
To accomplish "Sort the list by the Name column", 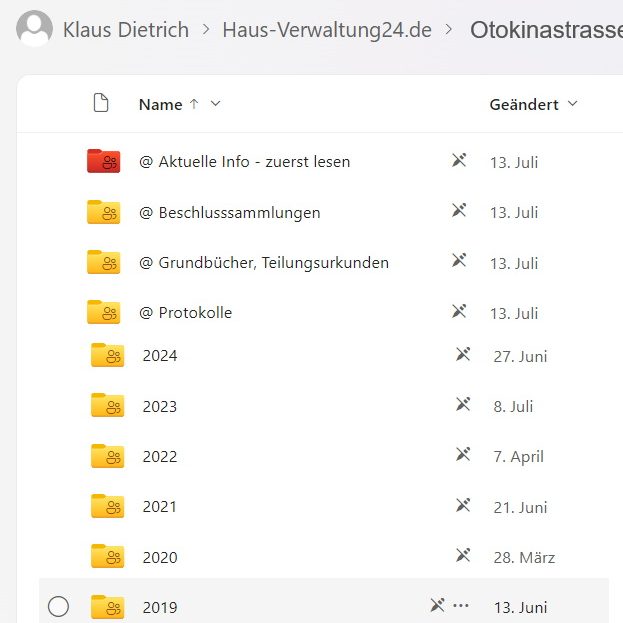I will (160, 104).
